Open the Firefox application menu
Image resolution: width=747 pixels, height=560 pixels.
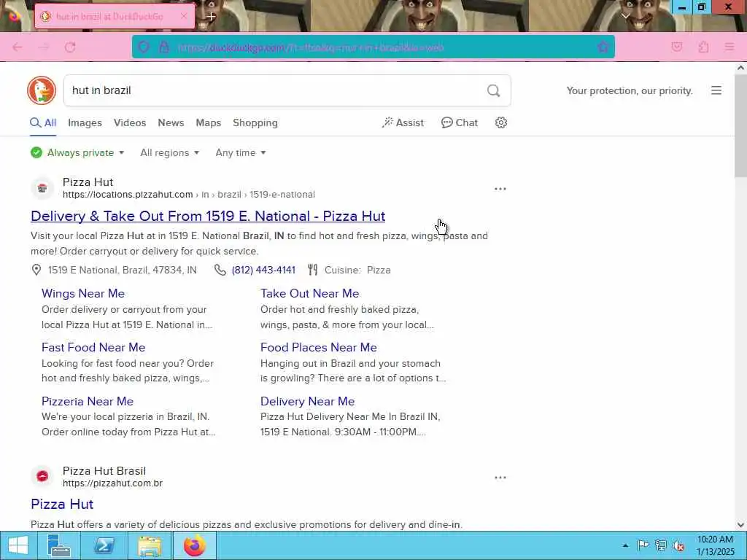click(x=729, y=47)
